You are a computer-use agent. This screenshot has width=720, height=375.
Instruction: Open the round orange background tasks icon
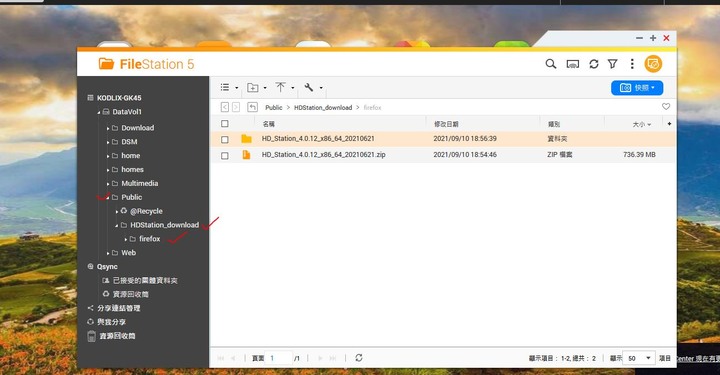pos(653,64)
